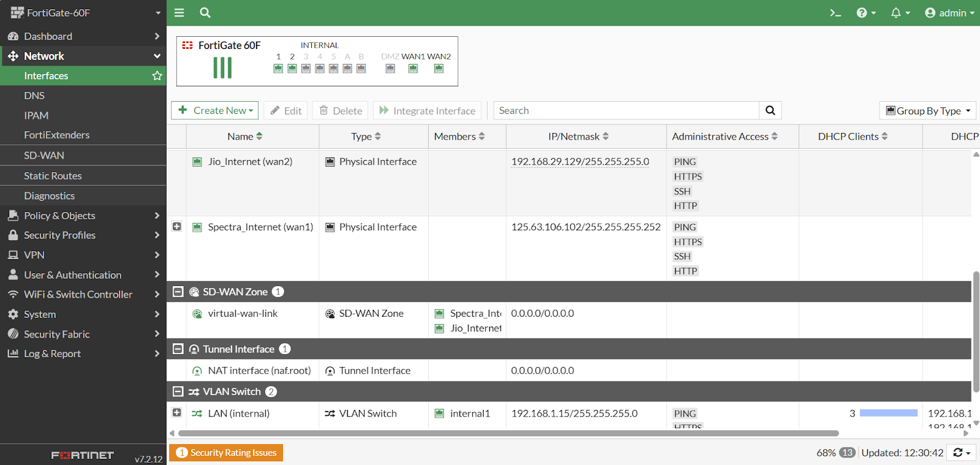
Task: Select the Jio_Internet (wan2) interface
Action: click(250, 162)
